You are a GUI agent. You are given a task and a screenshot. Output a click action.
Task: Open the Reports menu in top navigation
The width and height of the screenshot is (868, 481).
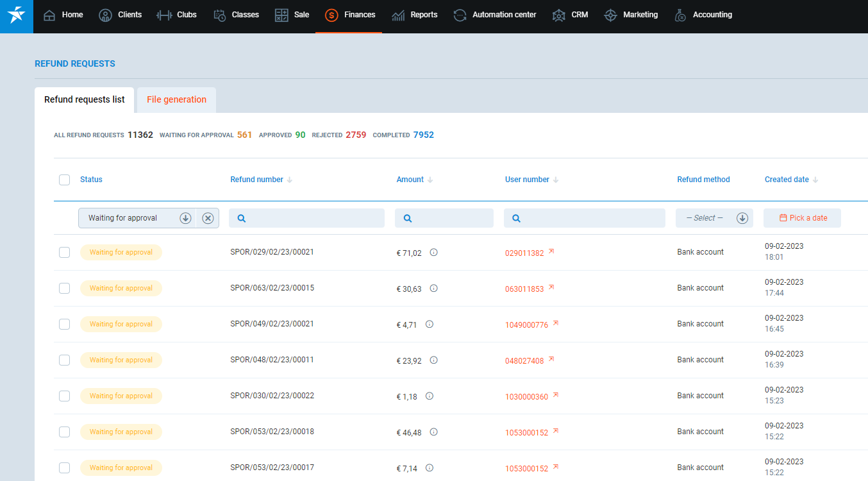(x=414, y=15)
